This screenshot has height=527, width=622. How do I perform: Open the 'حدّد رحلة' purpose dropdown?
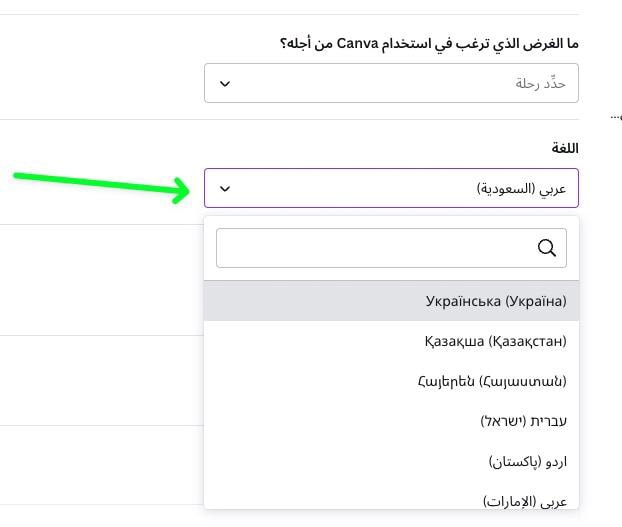[391, 83]
